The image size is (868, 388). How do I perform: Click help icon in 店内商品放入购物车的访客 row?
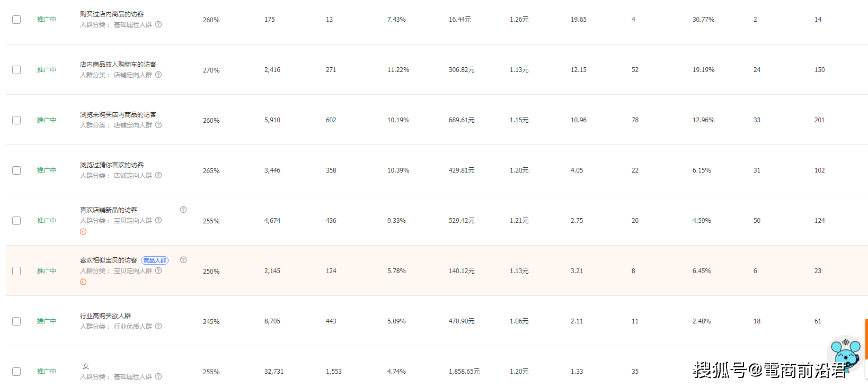coord(158,75)
